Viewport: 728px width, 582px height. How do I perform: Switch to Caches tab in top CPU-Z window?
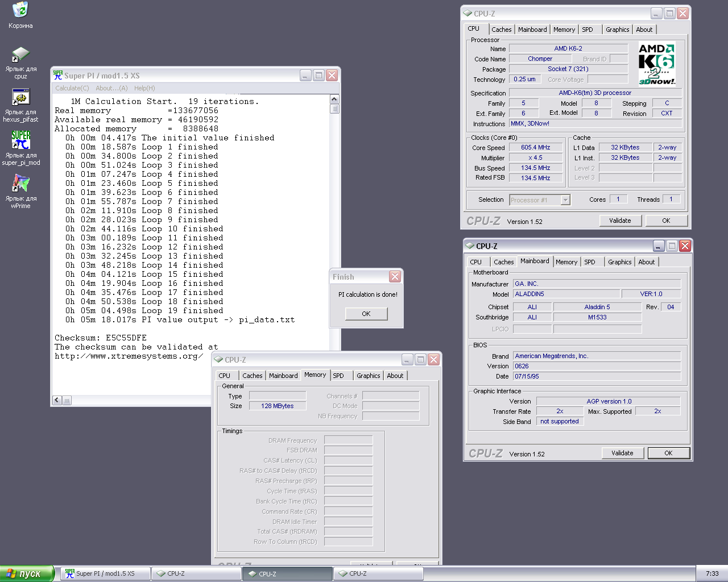501,30
